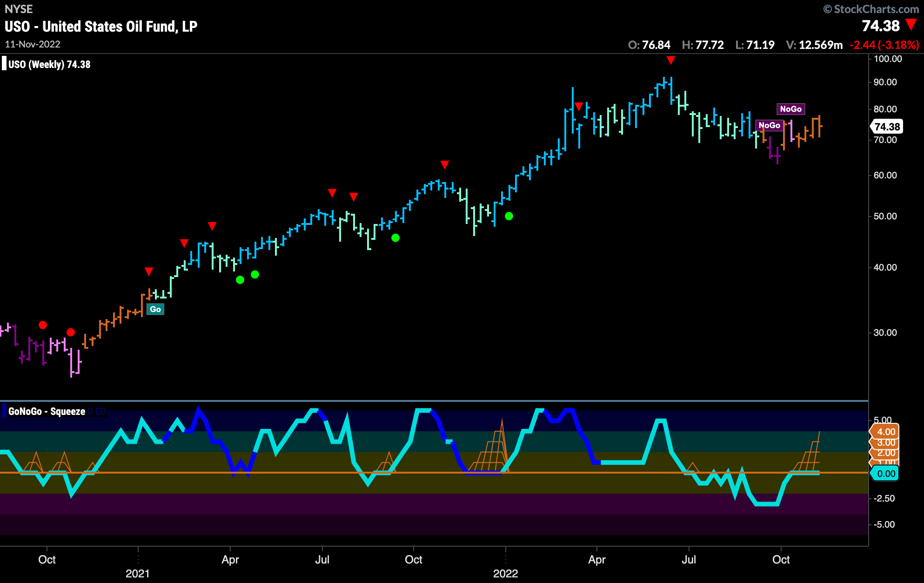The width and height of the screenshot is (924, 583).
Task: Click the 'USO - United States Oil Fund, LP' title
Action: pos(101,27)
